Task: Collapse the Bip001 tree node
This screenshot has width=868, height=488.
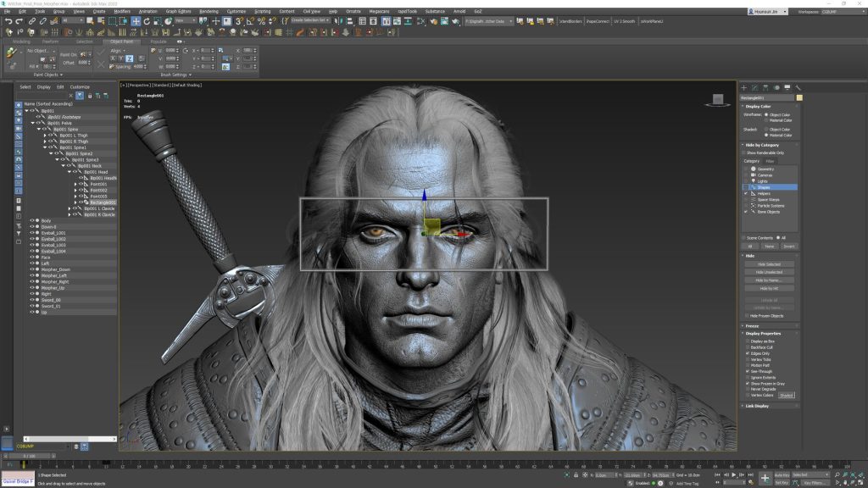Action: point(26,111)
